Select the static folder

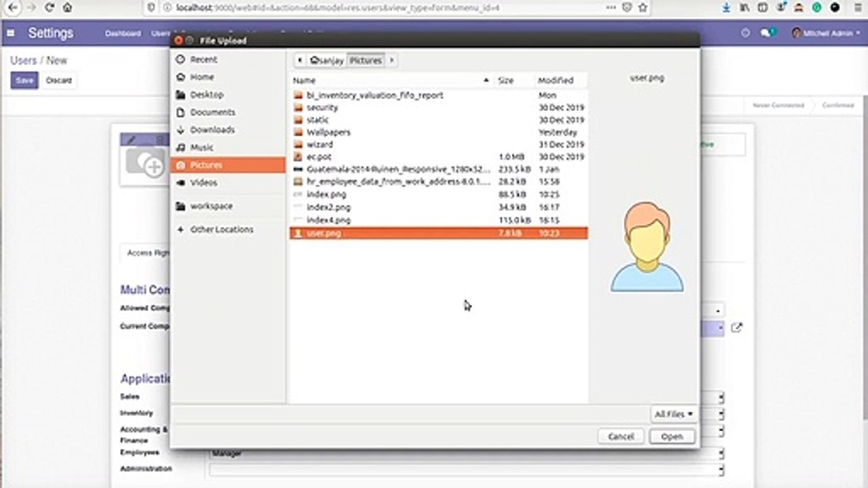[x=439, y=120]
